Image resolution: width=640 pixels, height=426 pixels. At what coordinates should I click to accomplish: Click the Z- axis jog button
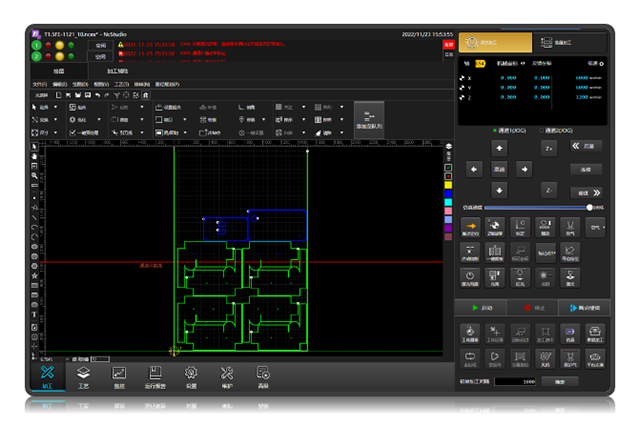(549, 189)
